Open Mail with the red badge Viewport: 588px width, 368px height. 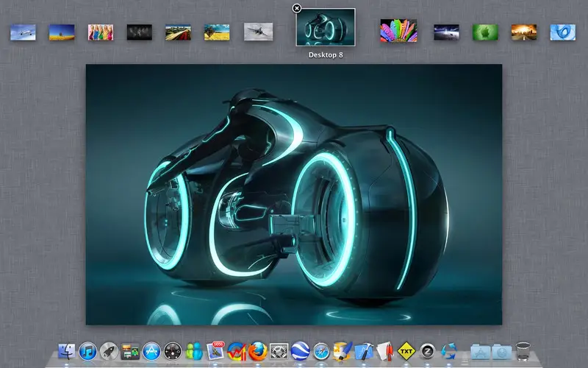coord(215,351)
